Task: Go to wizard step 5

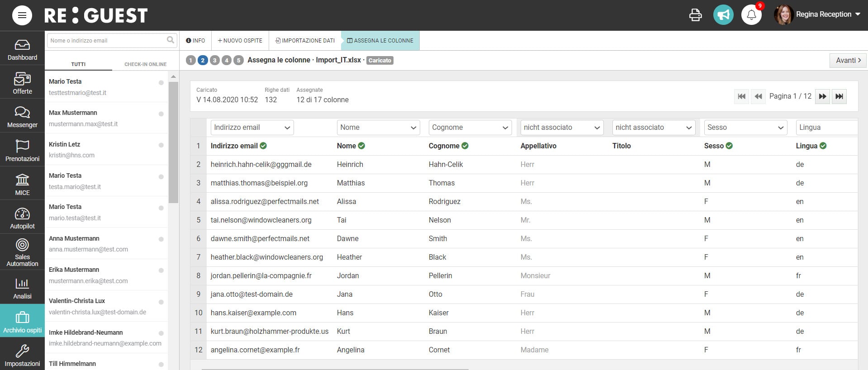Action: coord(239,60)
